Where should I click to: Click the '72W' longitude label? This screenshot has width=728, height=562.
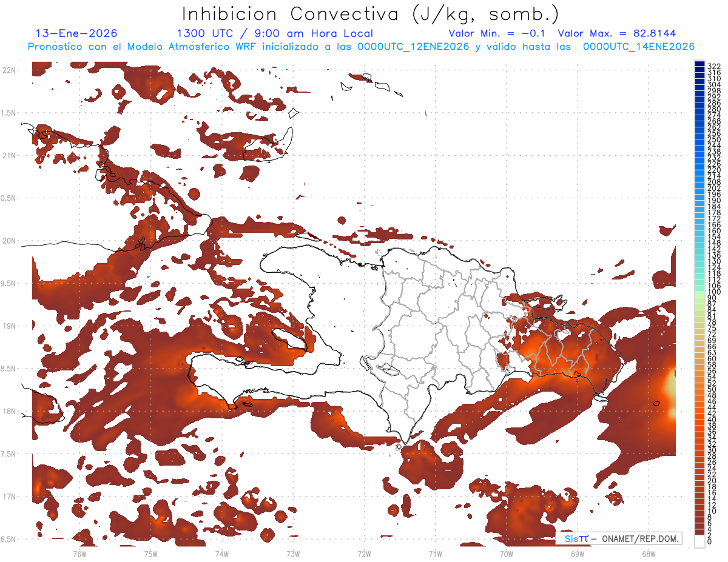tap(364, 554)
